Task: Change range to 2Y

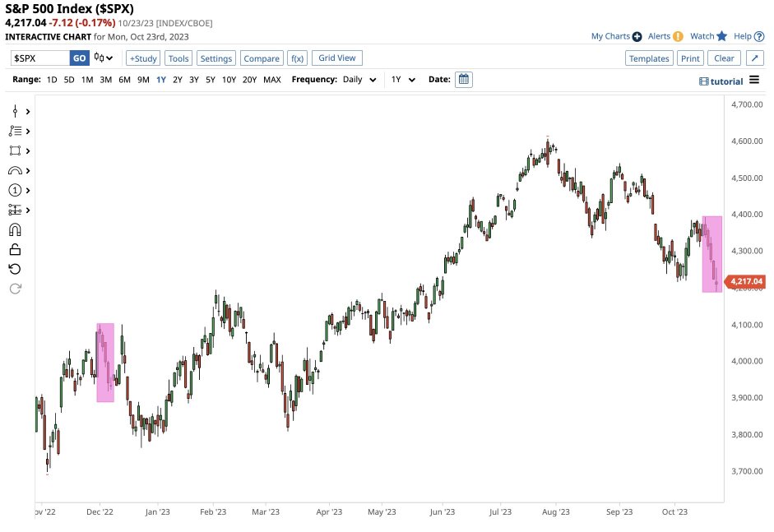Action: coord(178,80)
